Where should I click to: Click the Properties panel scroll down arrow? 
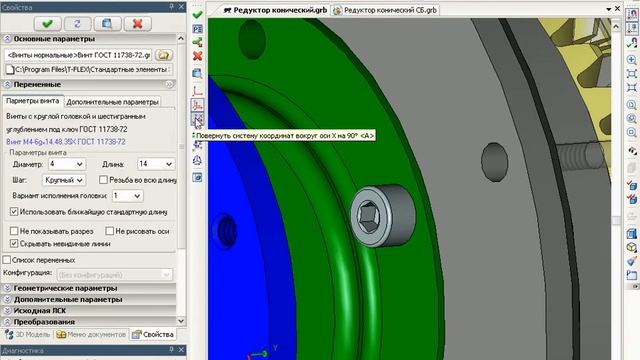pos(181,321)
